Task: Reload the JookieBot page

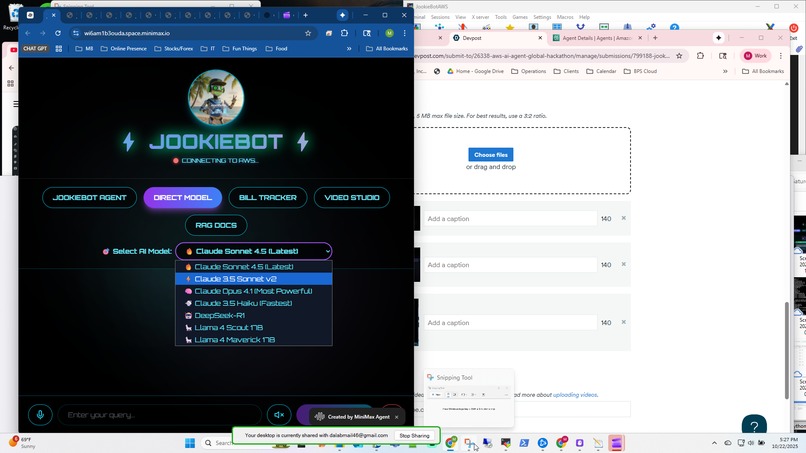Action: [58, 33]
